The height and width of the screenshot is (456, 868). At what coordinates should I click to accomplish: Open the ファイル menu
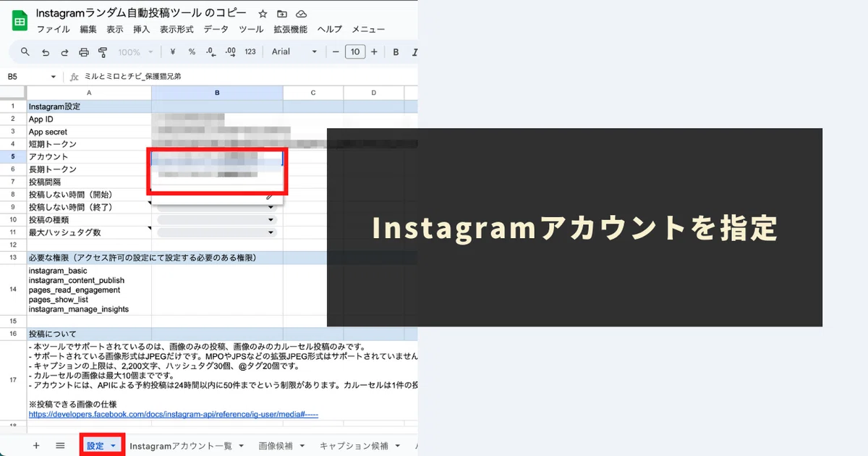coord(53,30)
